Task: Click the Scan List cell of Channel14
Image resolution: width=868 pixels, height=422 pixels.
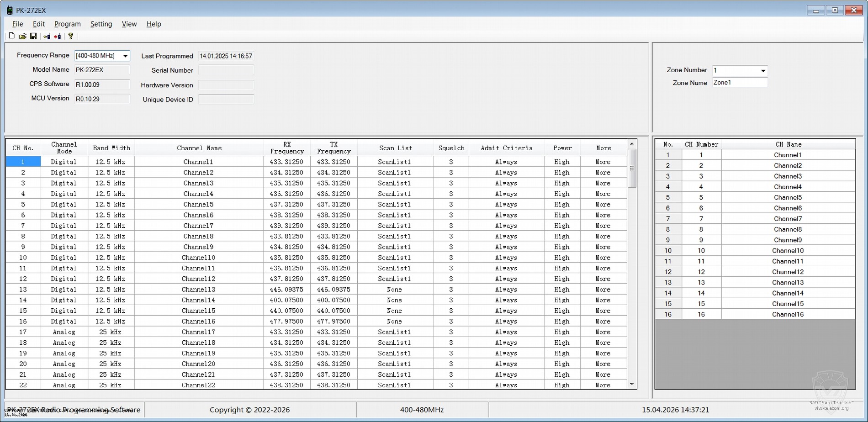Action: (395, 300)
